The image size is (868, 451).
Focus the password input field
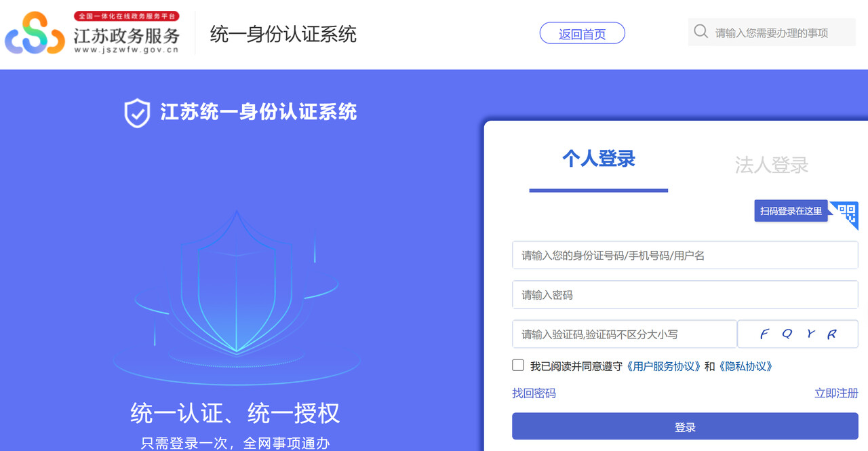point(685,294)
